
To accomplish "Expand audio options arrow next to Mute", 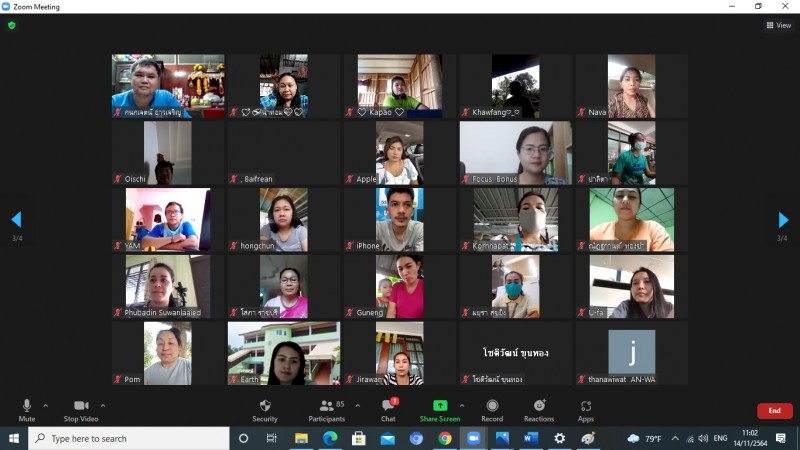I will click(46, 405).
